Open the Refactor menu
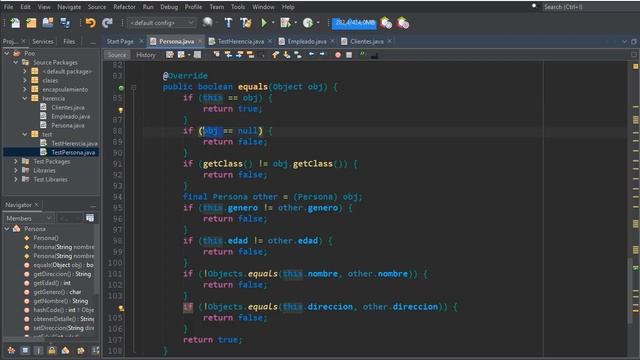Image resolution: width=640 pixels, height=360 pixels. tap(124, 7)
